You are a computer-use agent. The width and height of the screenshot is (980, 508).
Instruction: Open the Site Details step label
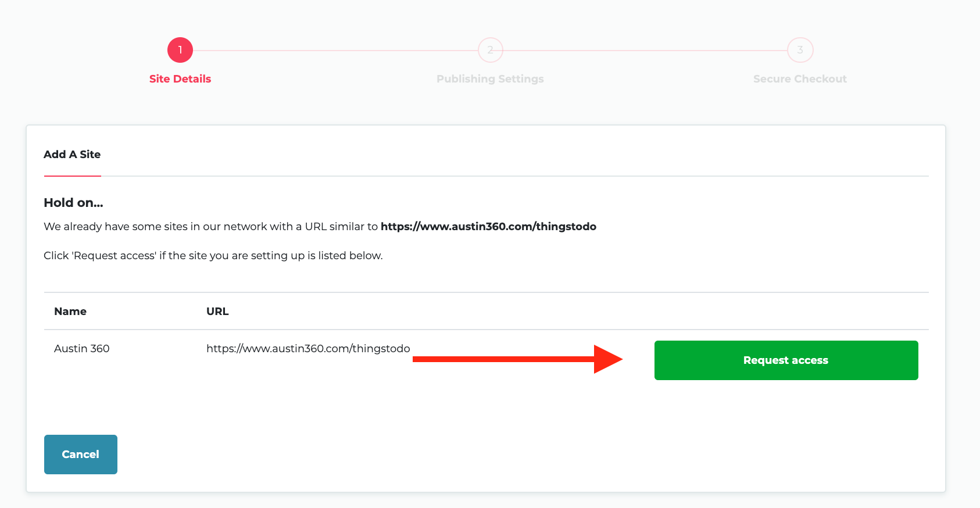coord(180,79)
